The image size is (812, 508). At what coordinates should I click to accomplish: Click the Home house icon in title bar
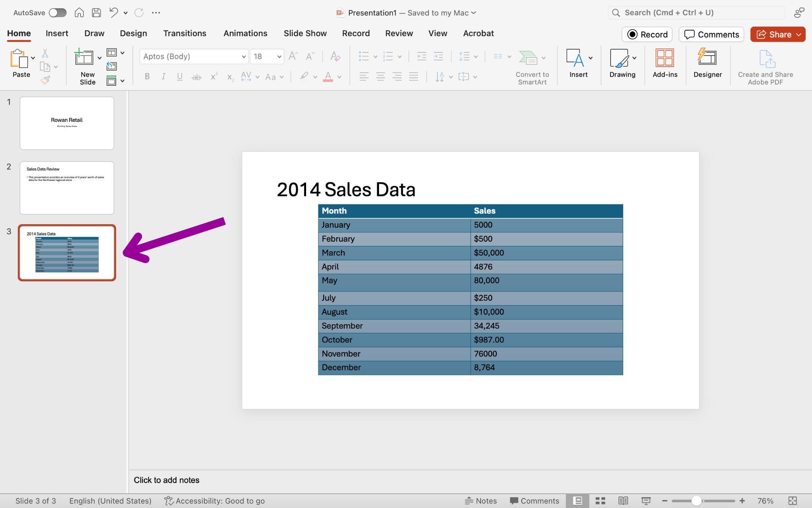pyautogui.click(x=79, y=13)
